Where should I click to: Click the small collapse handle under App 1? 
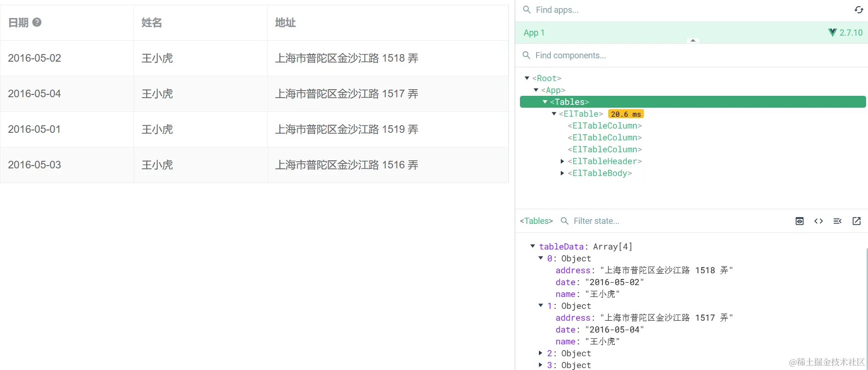[x=693, y=41]
